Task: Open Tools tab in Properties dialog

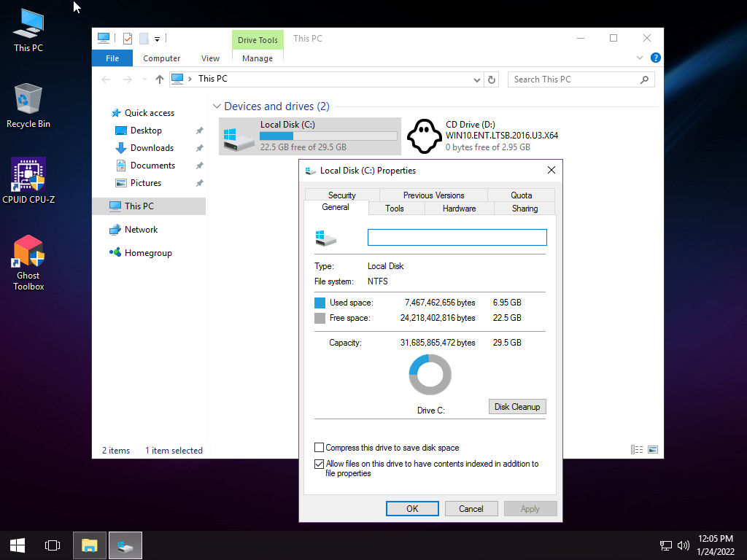Action: (395, 209)
